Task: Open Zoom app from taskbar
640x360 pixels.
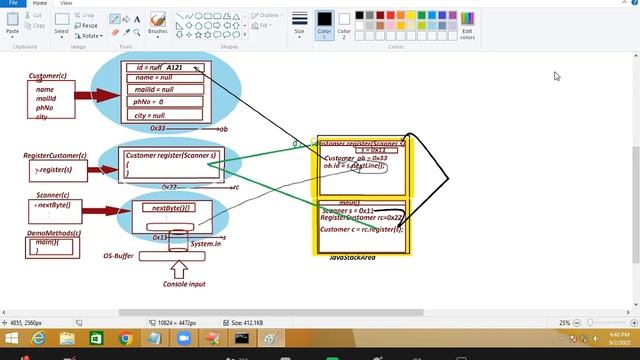Action: coord(184,338)
